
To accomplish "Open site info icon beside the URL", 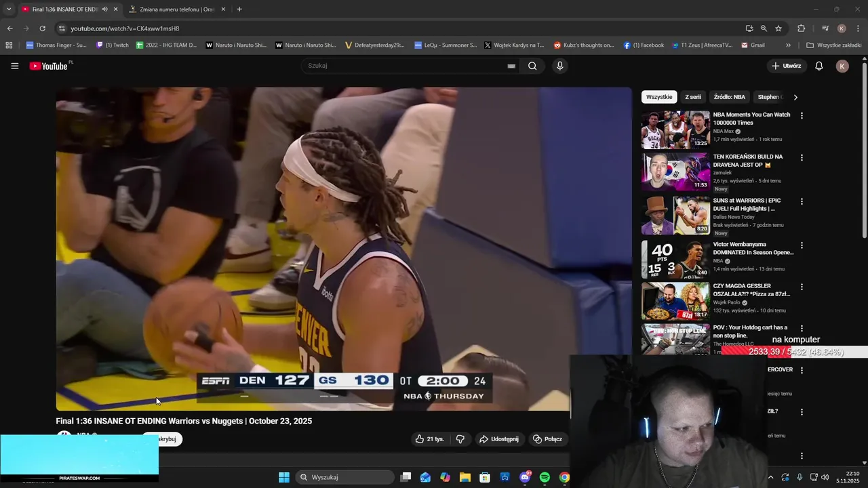I will click(x=62, y=28).
